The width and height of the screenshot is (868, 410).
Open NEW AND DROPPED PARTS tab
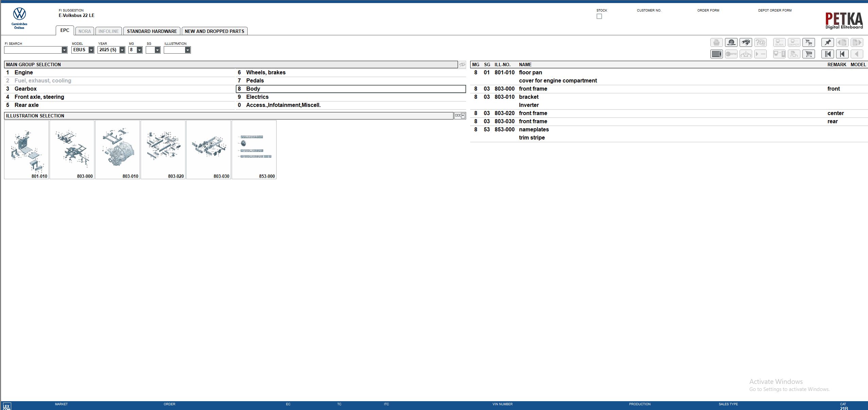coord(214,31)
